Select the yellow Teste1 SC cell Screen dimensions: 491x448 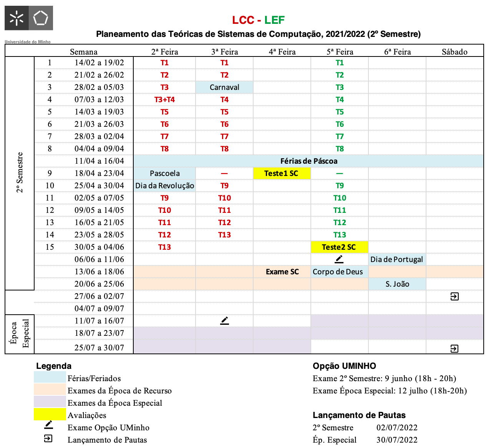coord(282,173)
